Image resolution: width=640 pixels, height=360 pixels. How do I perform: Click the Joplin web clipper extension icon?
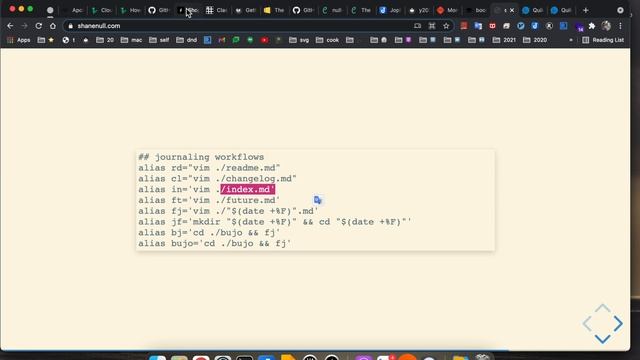point(535,26)
